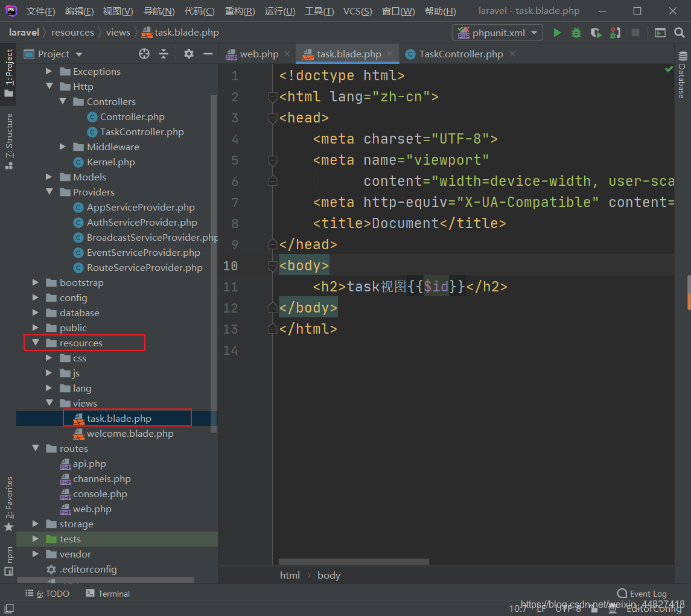Fold the body tag on line 10
The height and width of the screenshot is (616, 691).
(x=273, y=265)
